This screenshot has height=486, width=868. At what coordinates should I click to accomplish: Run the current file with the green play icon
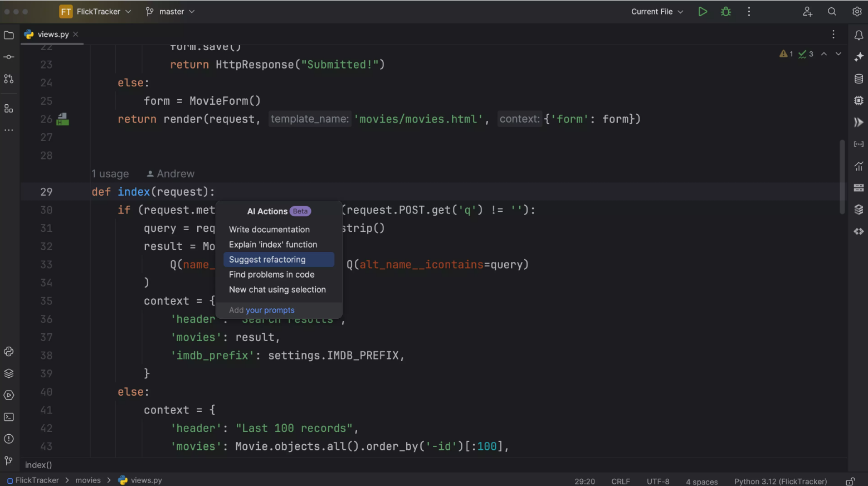pos(702,11)
